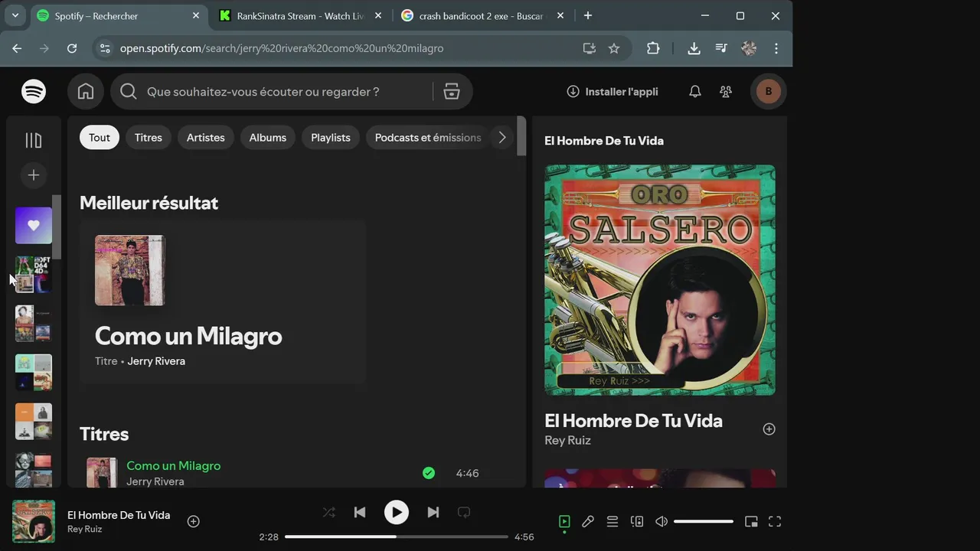Image resolution: width=980 pixels, height=551 pixels.
Task: Select the Playlists filter
Action: coord(331,138)
